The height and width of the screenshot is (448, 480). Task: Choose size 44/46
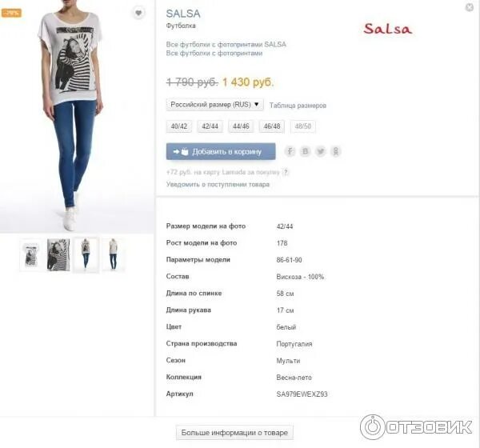click(241, 126)
